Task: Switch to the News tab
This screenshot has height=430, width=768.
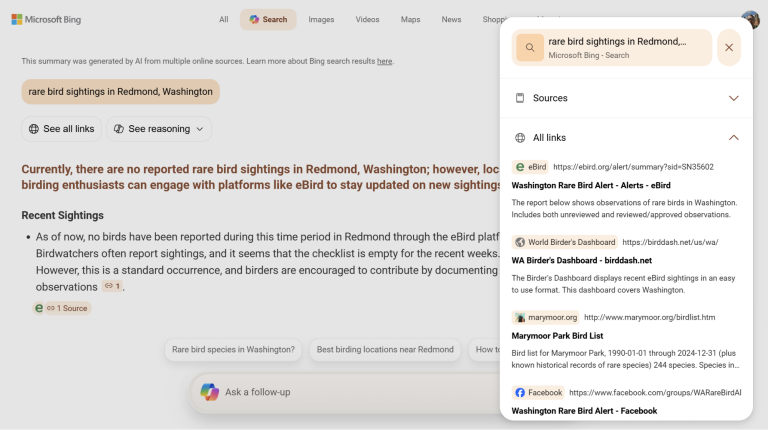Action: (451, 20)
